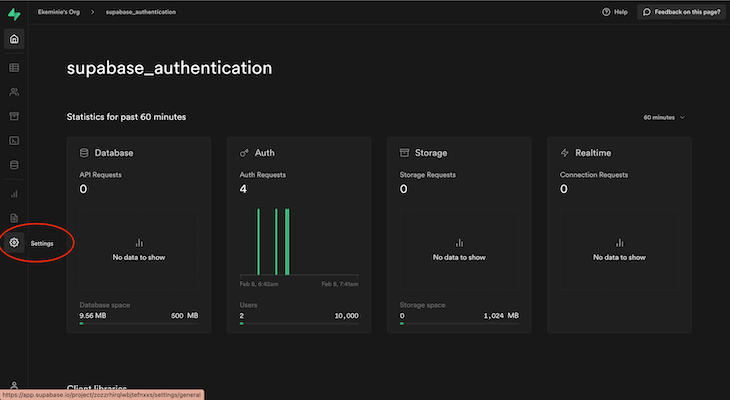Open the Authentication users sidebar icon
Viewport: 730px width, 400px height.
[x=14, y=92]
